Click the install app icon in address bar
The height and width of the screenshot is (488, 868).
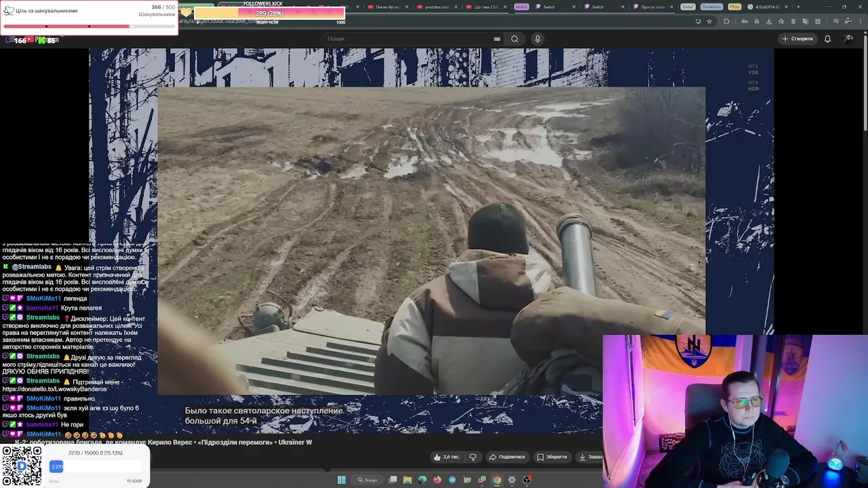tap(698, 21)
